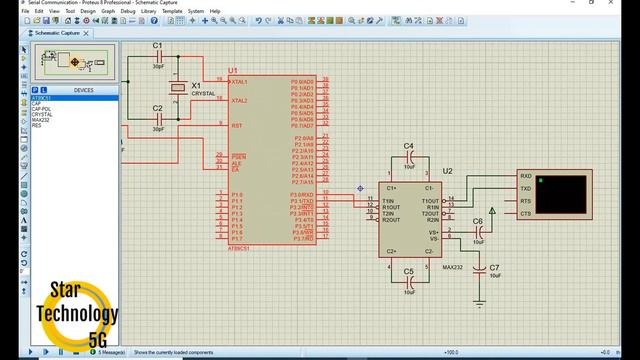The image size is (640, 360).
Task: Click the Cut scissors icon
Action: 280,20
